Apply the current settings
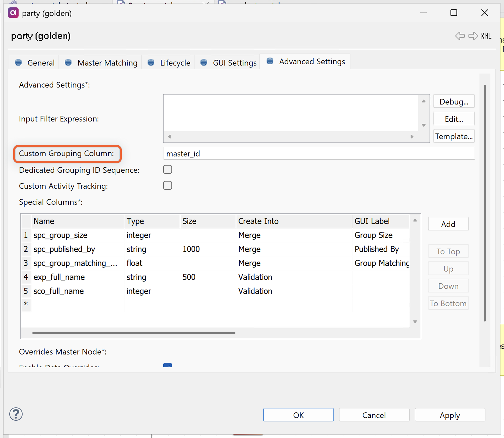504x438 pixels. coord(450,415)
